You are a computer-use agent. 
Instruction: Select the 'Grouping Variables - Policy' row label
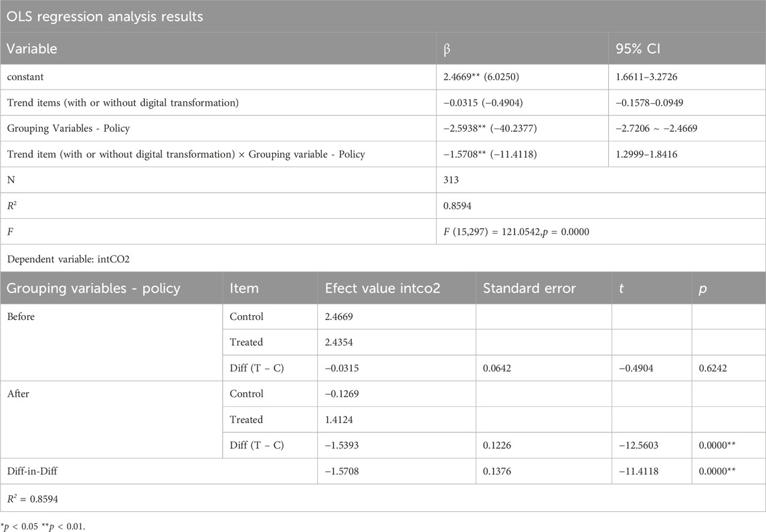tap(68, 128)
